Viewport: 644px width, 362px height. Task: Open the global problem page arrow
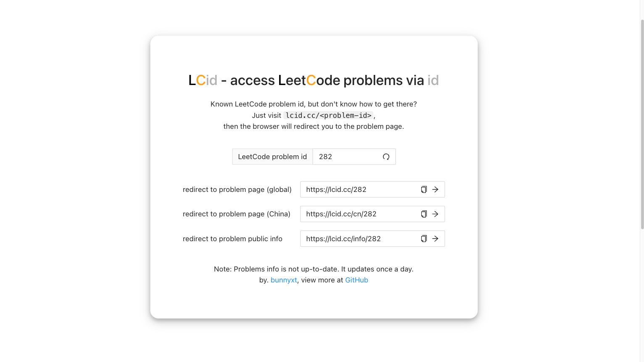tap(435, 189)
